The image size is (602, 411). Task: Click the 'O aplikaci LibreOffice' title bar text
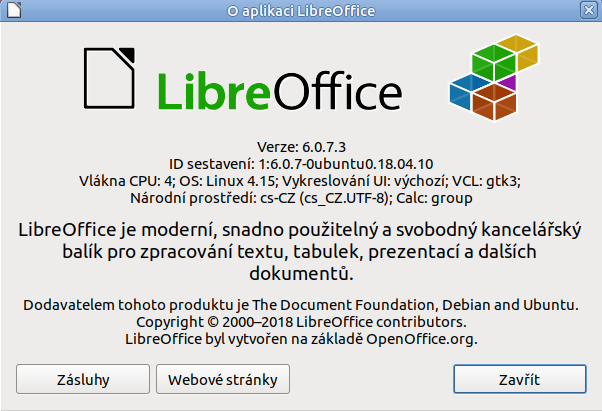point(300,10)
